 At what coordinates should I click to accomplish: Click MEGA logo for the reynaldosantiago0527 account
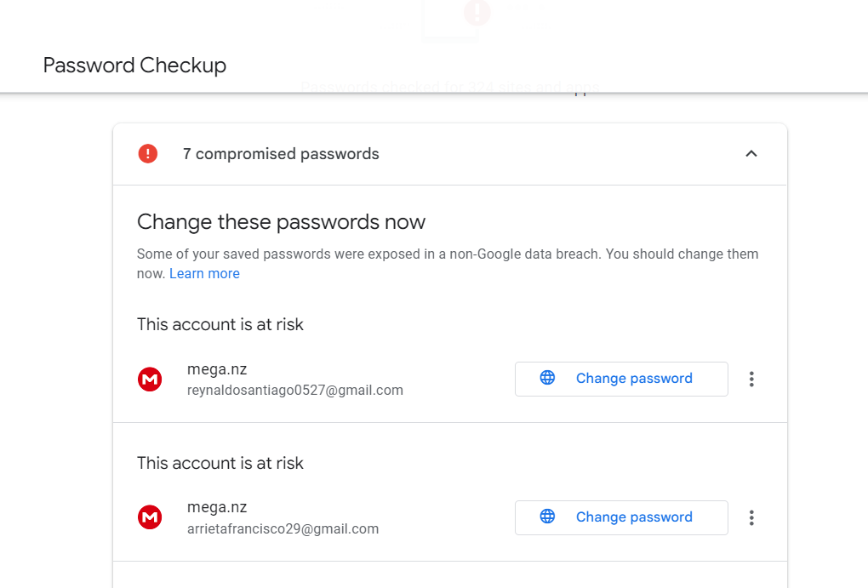coord(150,380)
